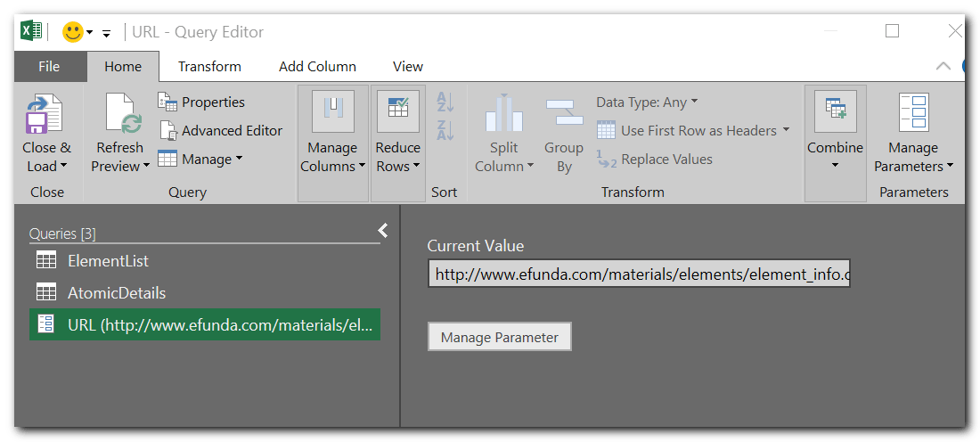The height and width of the screenshot is (442, 980).
Task: Click the Current Value URL field
Action: pos(639,274)
